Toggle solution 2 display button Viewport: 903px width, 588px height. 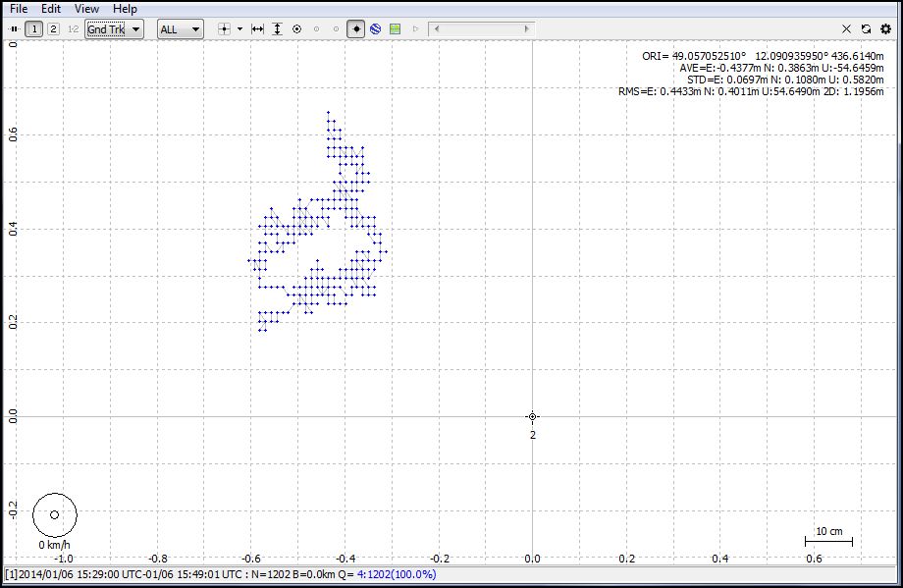tap(54, 29)
